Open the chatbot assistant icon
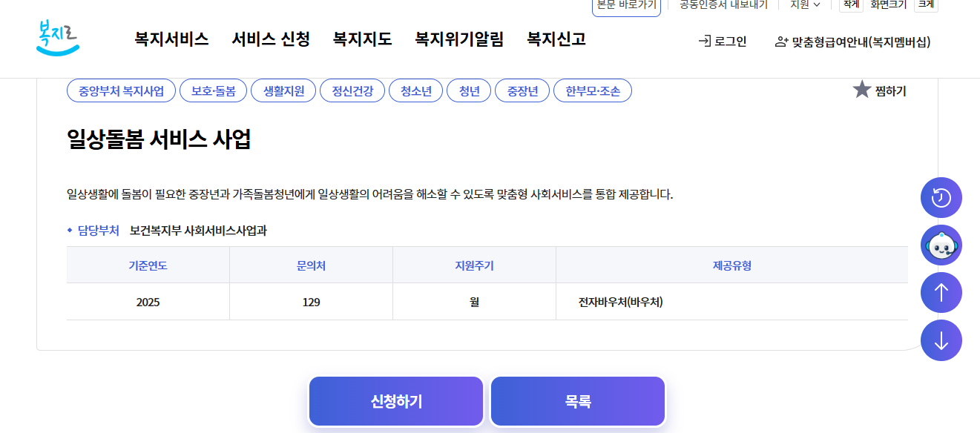980x433 pixels. pyautogui.click(x=941, y=245)
